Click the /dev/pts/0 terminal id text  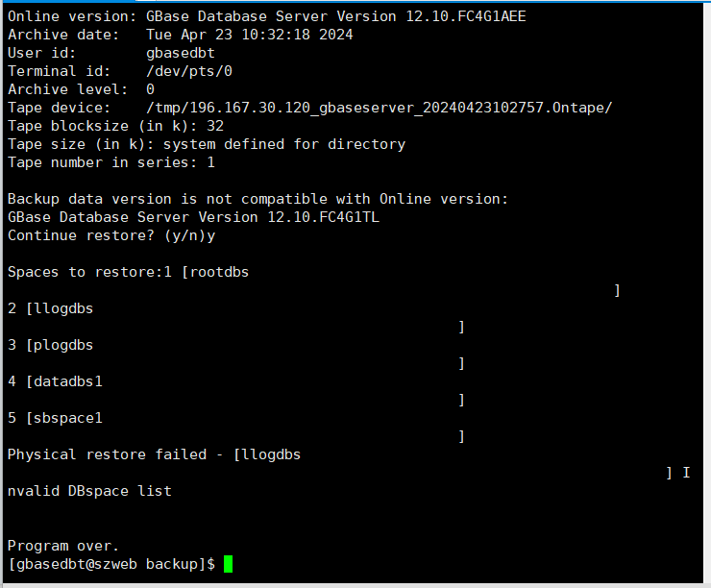coord(188,71)
